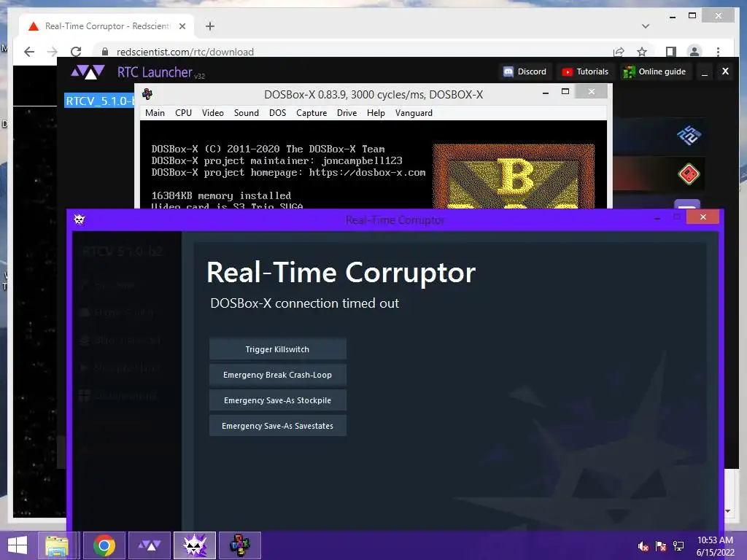Click Emergency Save-As Savestates button

click(278, 426)
